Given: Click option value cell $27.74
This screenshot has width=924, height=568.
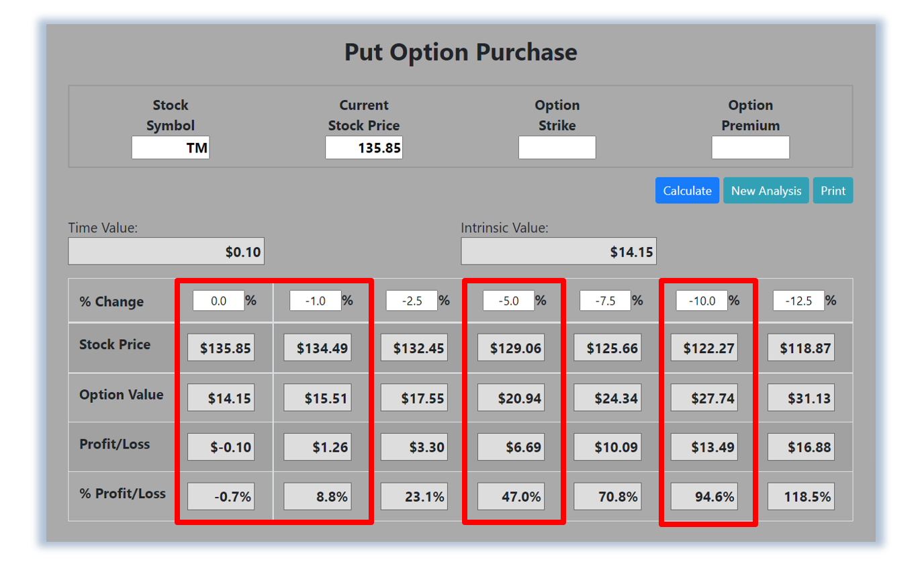Looking at the screenshot, I should (704, 397).
